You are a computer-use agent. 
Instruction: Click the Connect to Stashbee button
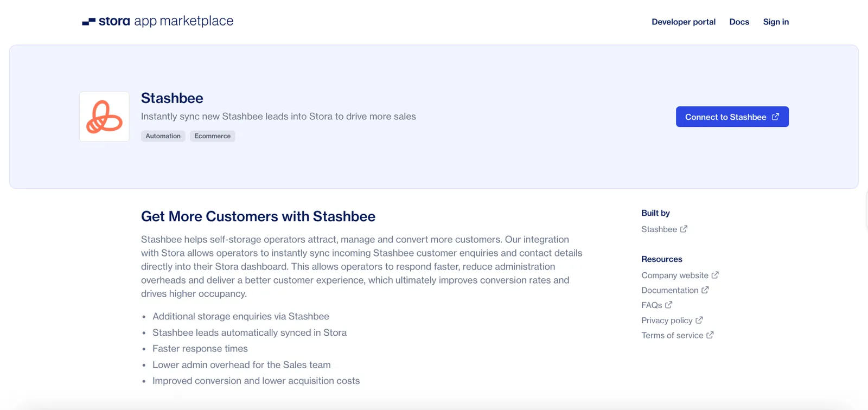click(x=732, y=117)
